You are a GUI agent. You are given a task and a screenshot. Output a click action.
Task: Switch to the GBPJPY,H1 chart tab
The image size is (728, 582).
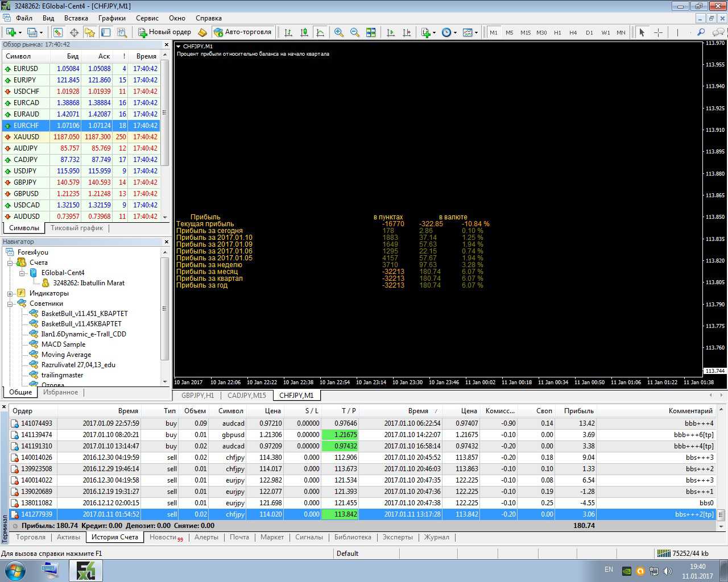click(197, 395)
